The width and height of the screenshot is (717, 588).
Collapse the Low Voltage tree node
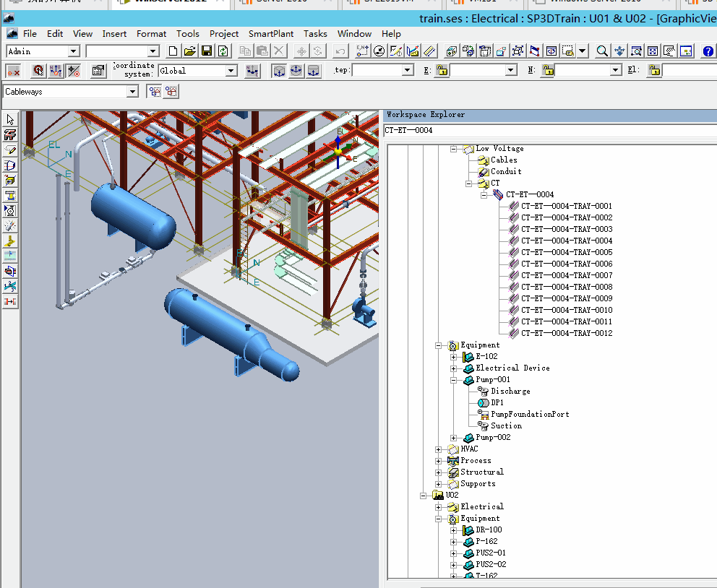click(454, 149)
